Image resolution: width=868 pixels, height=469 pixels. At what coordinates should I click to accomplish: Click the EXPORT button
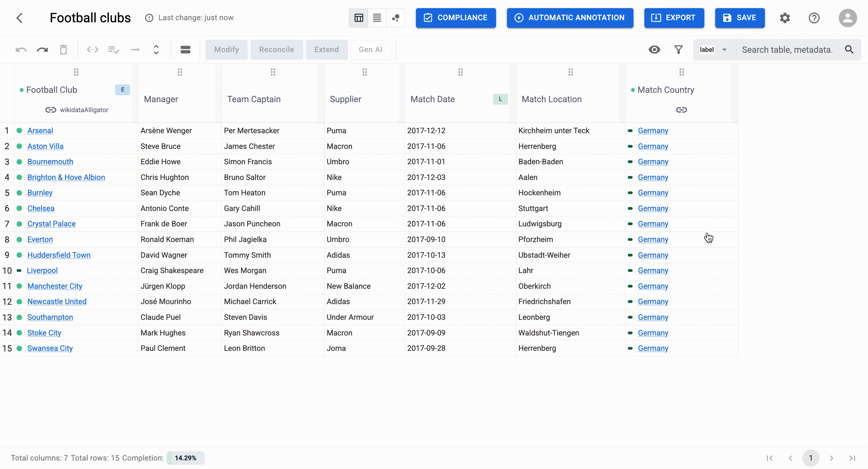coord(674,18)
